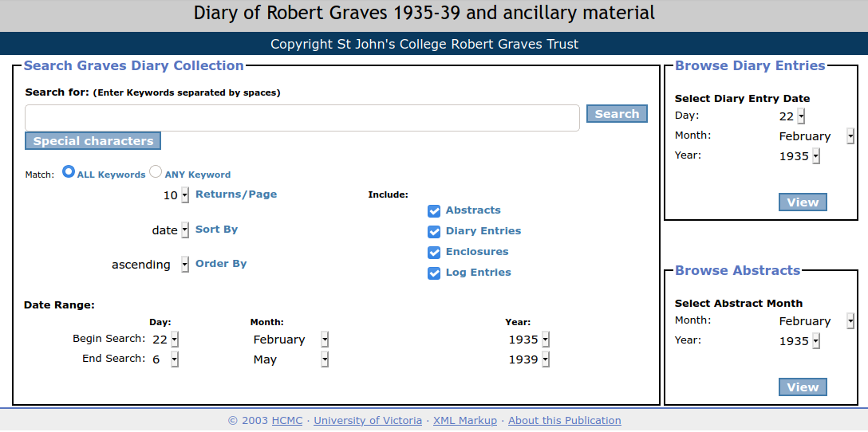Expand the End Search year dropdown
This screenshot has height=432, width=868.
click(529, 359)
